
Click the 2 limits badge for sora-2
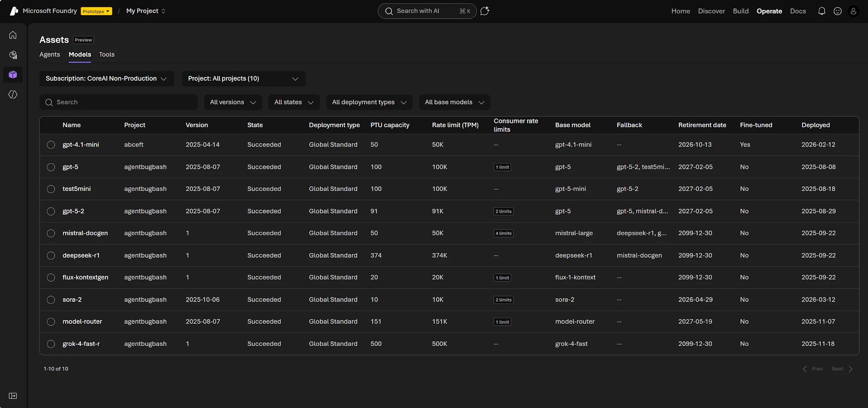pos(503,300)
